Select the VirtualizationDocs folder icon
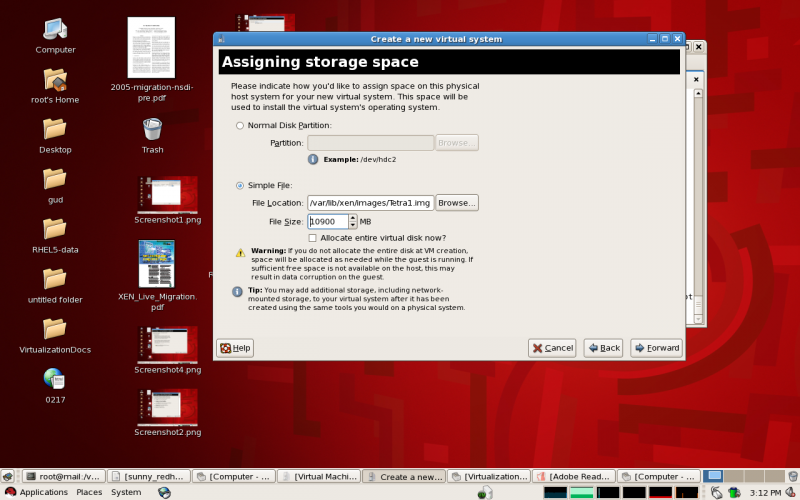 click(x=55, y=330)
